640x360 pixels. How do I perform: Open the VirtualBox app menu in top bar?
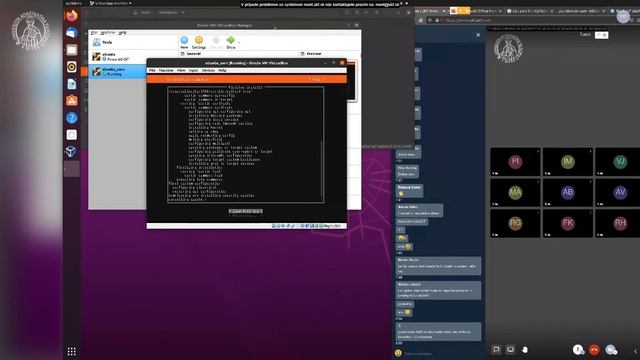(x=110, y=3)
